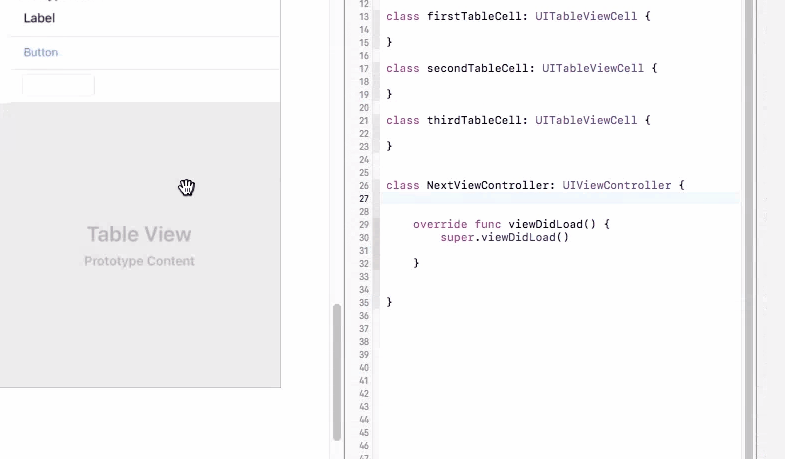Image resolution: width=785 pixels, height=459 pixels.
Task: Select the Label in the first table cell
Action: point(39,18)
